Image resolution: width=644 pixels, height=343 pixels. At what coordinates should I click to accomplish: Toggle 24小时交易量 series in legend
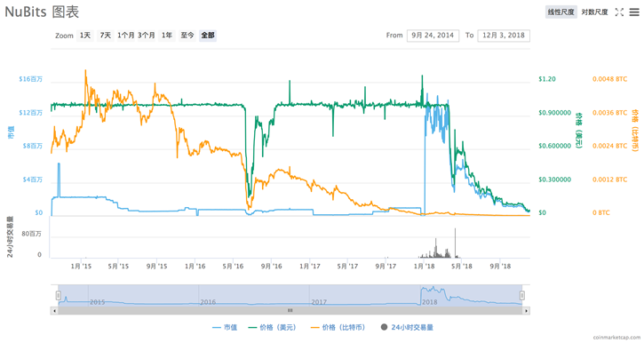pos(407,327)
